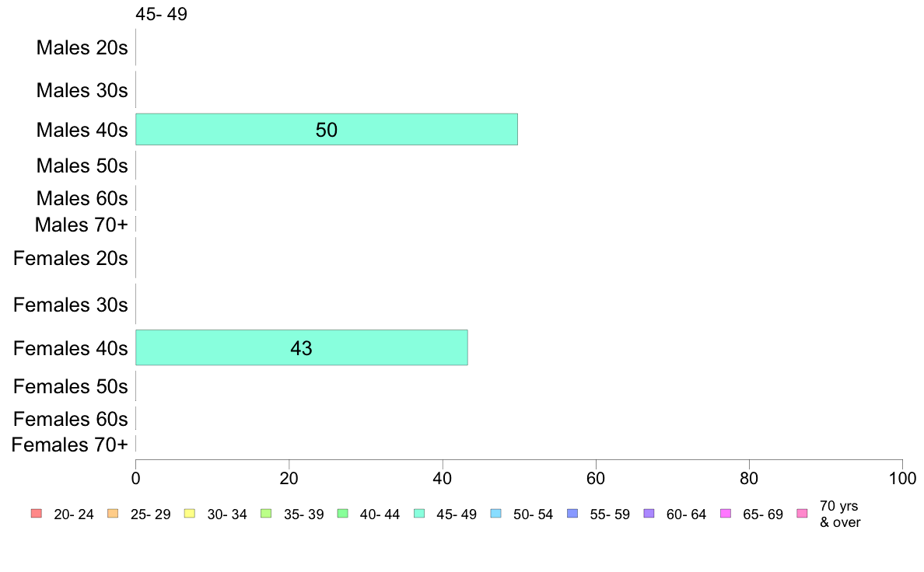Select the Males 60s row label

[x=82, y=198]
